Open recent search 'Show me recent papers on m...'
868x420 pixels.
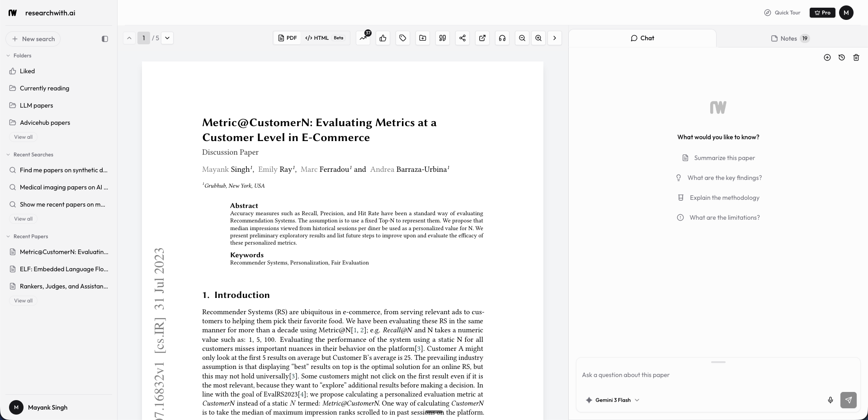(58, 204)
